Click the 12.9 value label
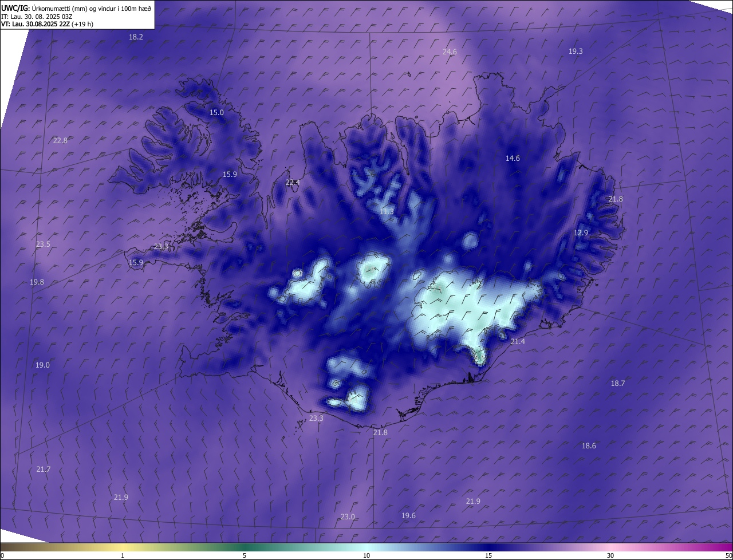The height and width of the screenshot is (560, 733). pyautogui.click(x=581, y=232)
